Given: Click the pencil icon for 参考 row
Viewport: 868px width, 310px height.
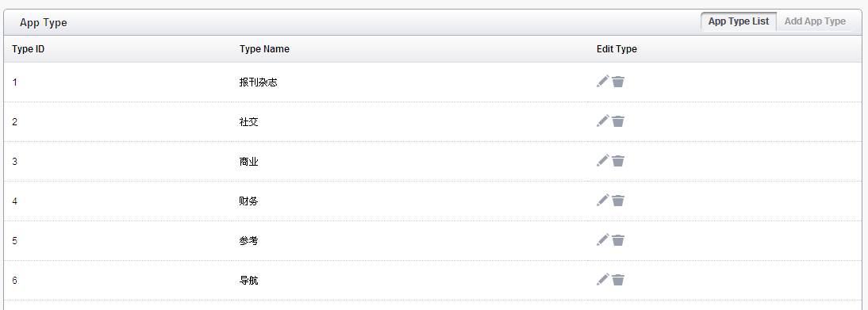Looking at the screenshot, I should (x=603, y=241).
